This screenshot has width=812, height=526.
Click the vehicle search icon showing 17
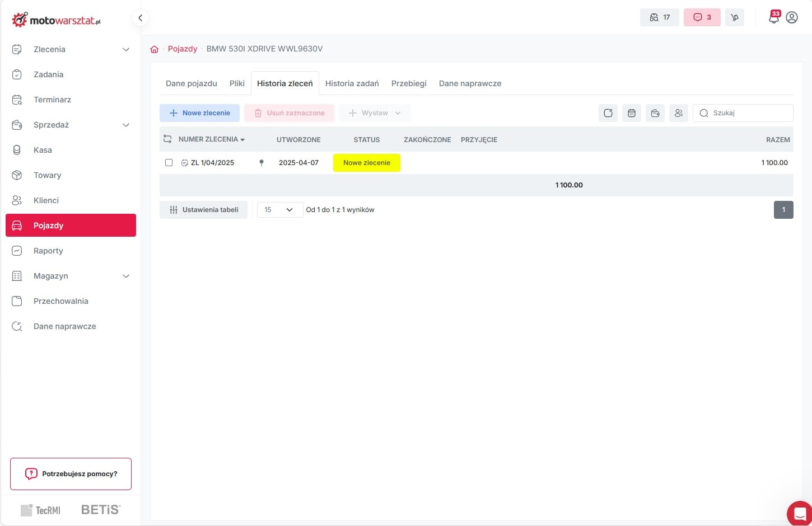[659, 17]
